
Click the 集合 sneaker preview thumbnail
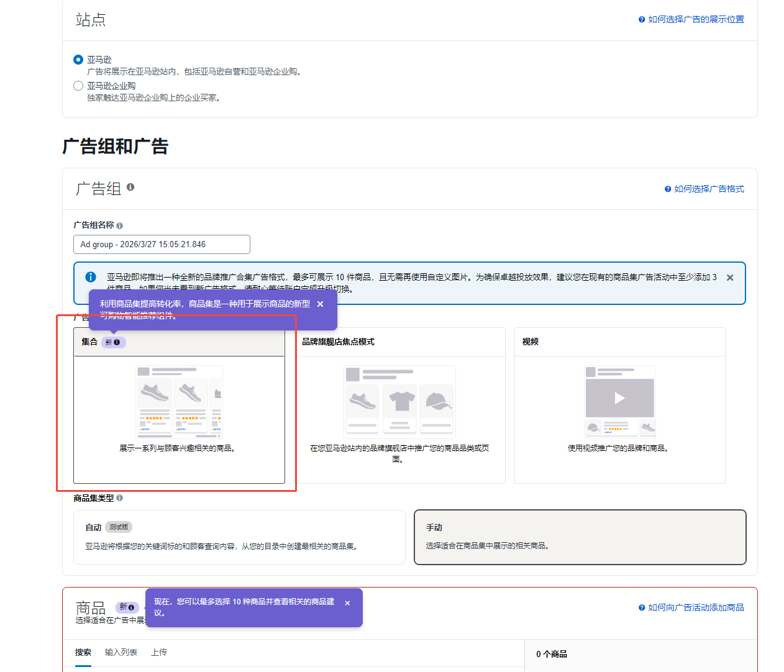[x=179, y=401]
